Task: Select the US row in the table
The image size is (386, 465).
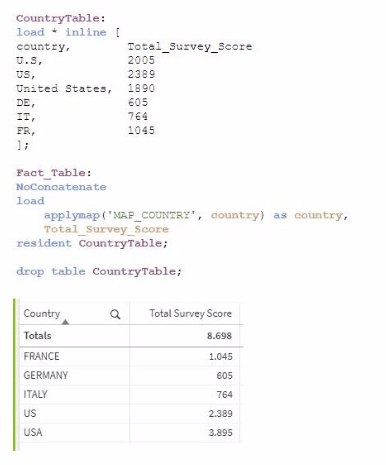Action: point(131,413)
